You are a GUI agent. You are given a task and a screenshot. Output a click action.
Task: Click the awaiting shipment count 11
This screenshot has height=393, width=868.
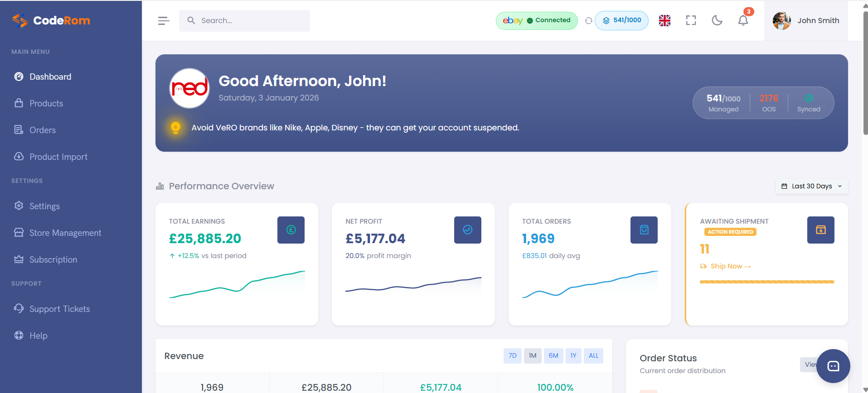[x=704, y=249]
